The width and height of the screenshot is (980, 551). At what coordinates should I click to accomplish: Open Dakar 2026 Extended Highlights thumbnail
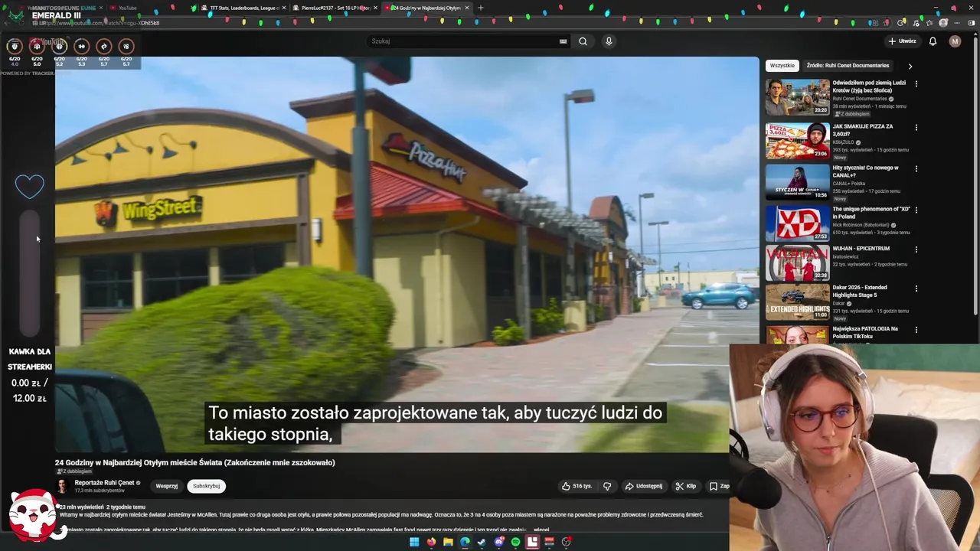point(798,303)
